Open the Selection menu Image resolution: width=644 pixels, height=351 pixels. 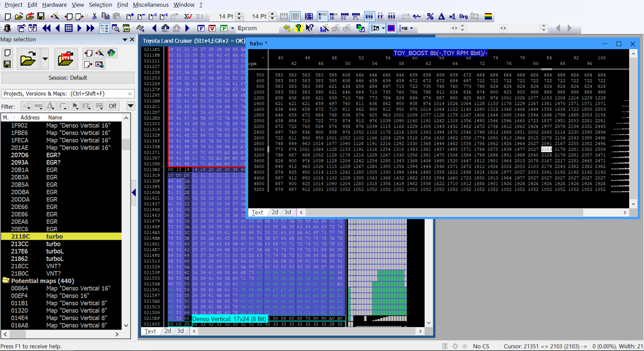click(100, 5)
